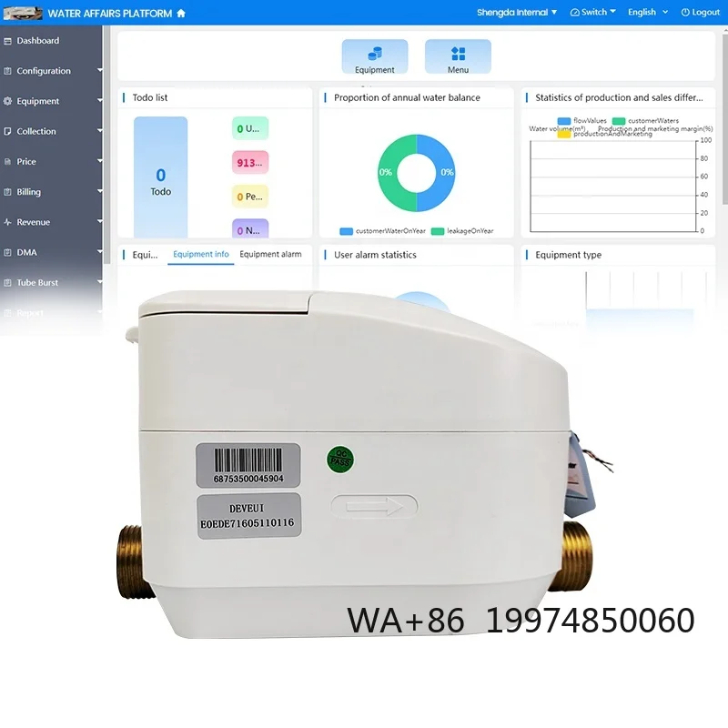The height and width of the screenshot is (728, 728).
Task: Click the Logout button
Action: 701,12
